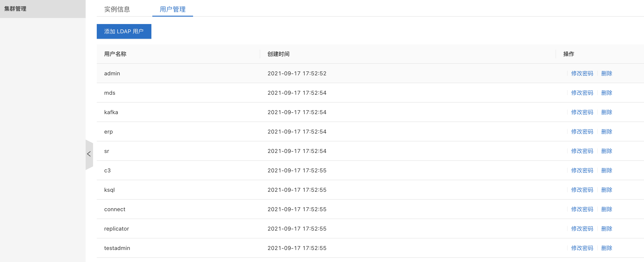Viewport: 644px width, 262px height.
Task: Delete the kafka user
Action: (606, 112)
